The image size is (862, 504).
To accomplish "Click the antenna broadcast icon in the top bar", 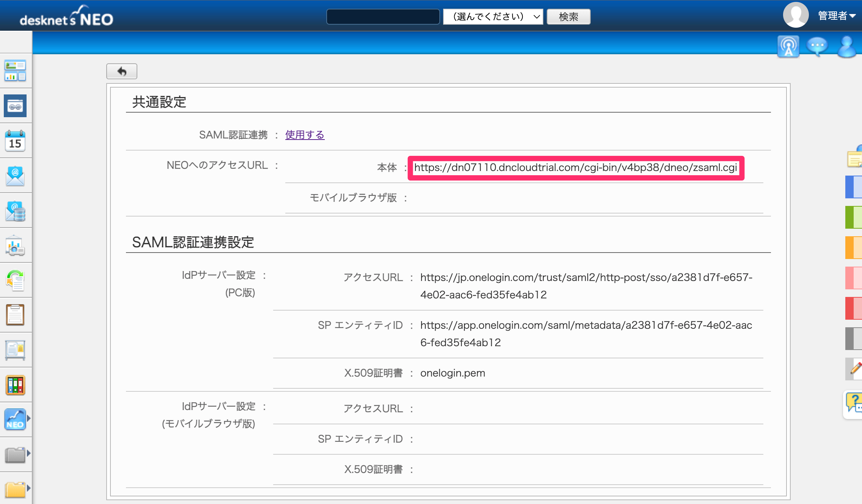I will [x=788, y=47].
